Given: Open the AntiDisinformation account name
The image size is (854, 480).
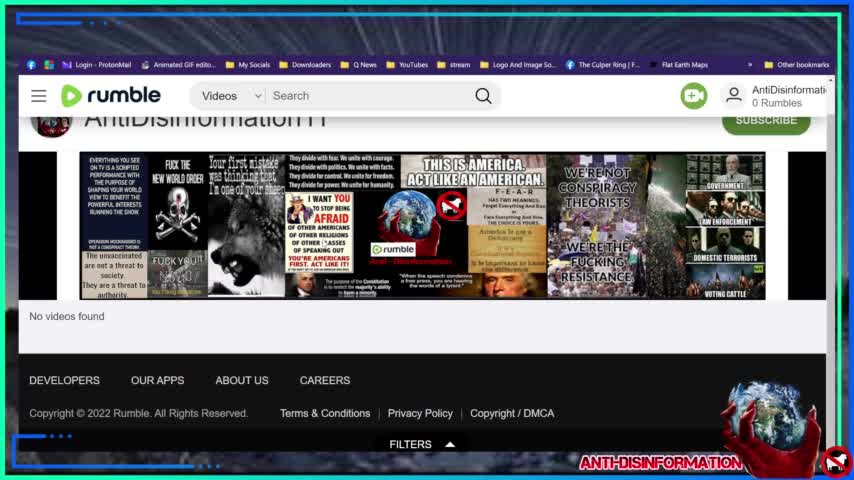Looking at the screenshot, I should tap(788, 90).
